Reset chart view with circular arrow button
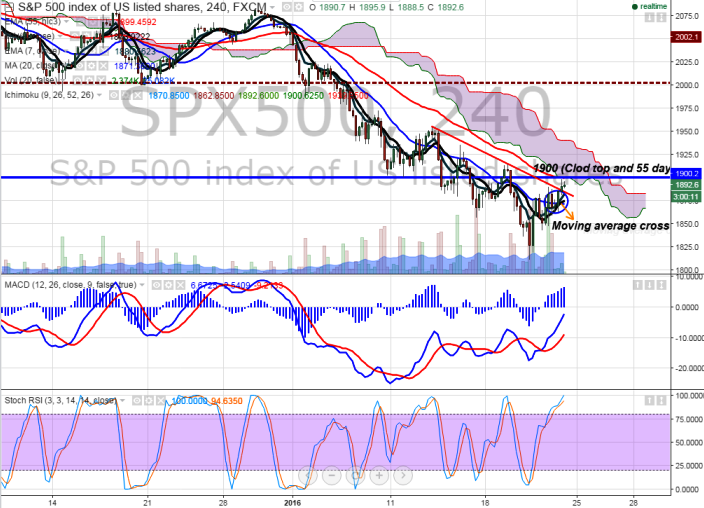The width and height of the screenshot is (704, 508). click(355, 475)
